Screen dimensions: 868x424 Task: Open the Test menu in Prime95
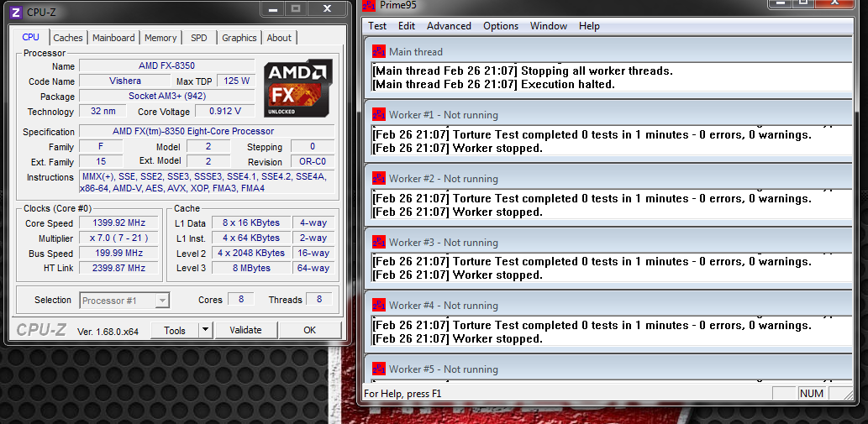377,26
